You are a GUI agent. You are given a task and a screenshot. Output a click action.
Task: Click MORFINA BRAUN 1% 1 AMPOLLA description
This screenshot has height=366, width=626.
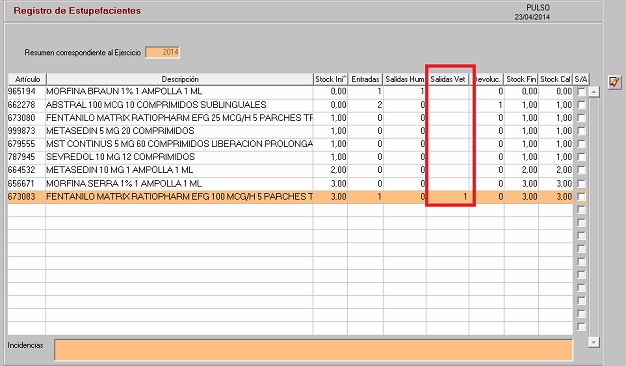pyautogui.click(x=124, y=91)
